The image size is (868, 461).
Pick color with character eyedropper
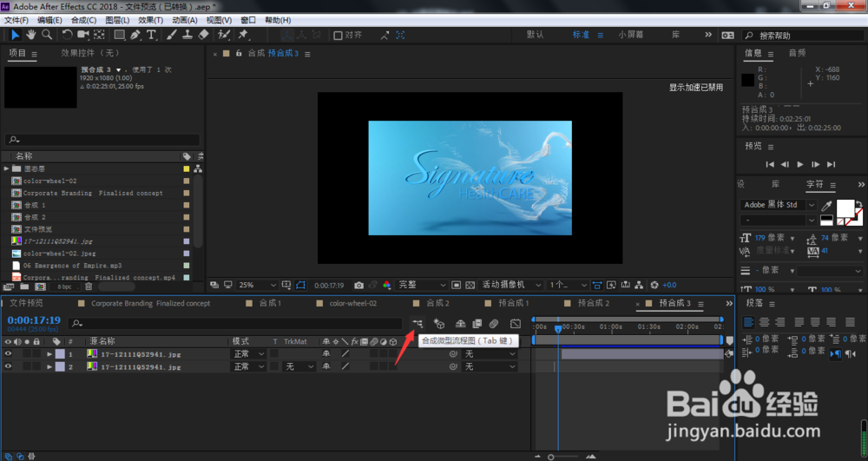[826, 205]
